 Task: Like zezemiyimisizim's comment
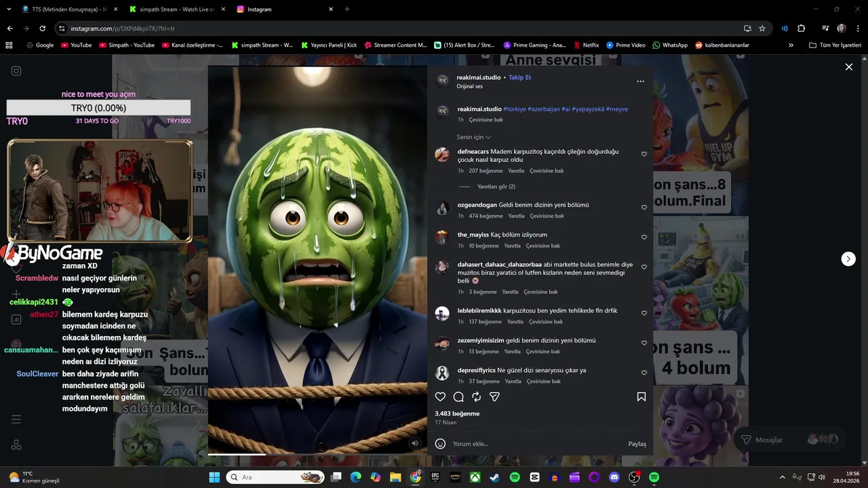tap(644, 343)
